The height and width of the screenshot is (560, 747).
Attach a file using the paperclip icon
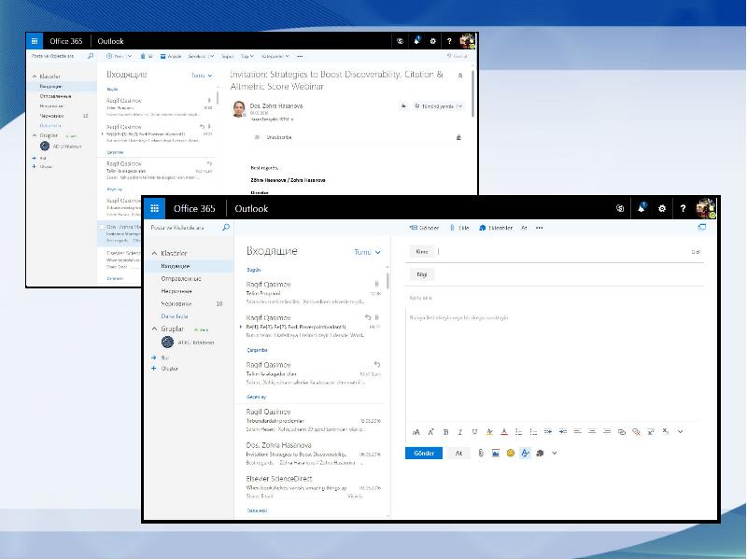click(481, 454)
